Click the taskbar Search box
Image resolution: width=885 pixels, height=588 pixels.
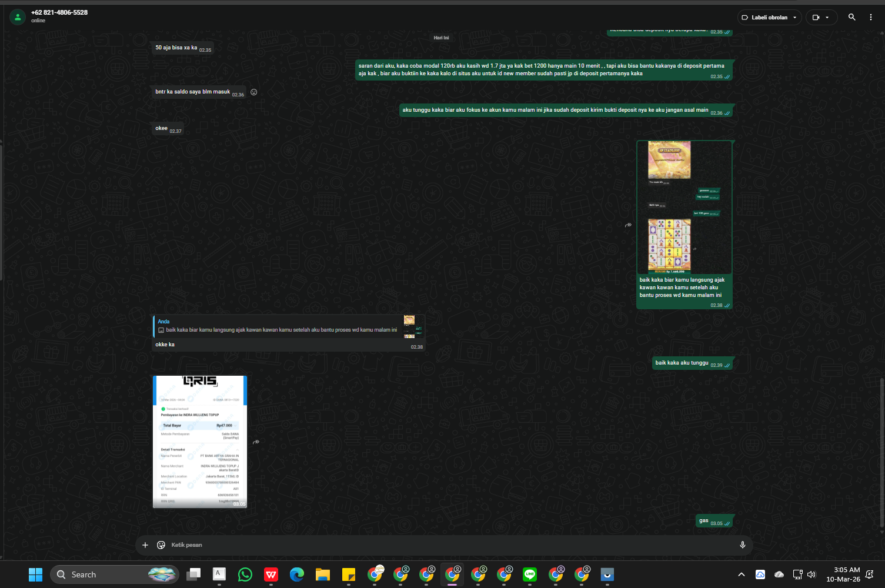click(115, 574)
